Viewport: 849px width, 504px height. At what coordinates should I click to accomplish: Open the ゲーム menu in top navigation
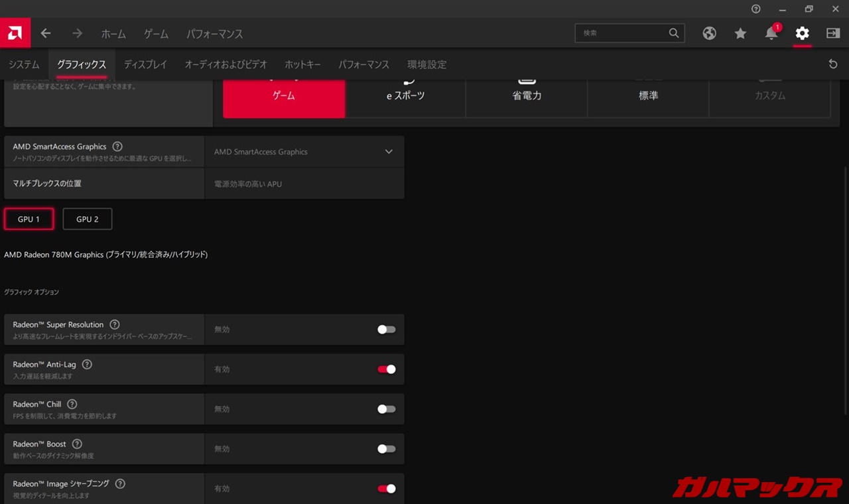pyautogui.click(x=156, y=34)
